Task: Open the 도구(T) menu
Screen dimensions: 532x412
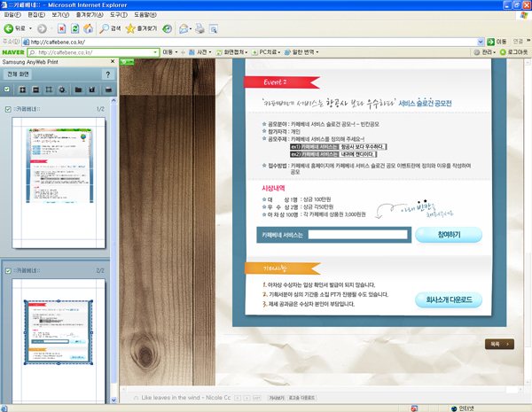Action: click(119, 15)
